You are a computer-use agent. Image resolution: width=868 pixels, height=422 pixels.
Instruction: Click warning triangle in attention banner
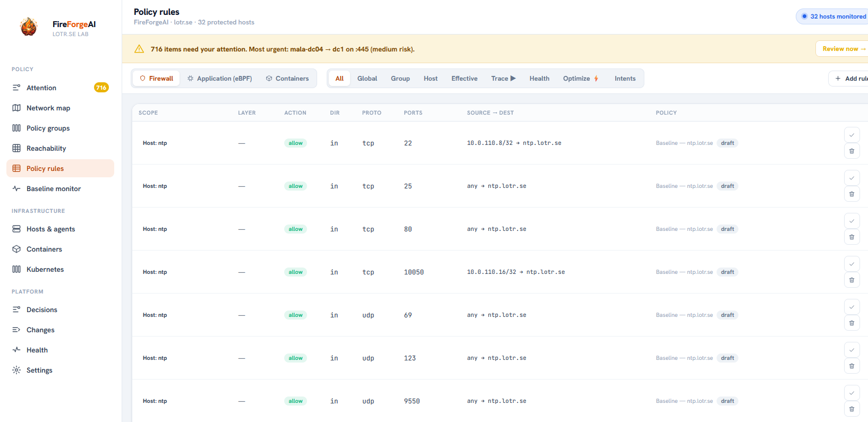point(139,49)
